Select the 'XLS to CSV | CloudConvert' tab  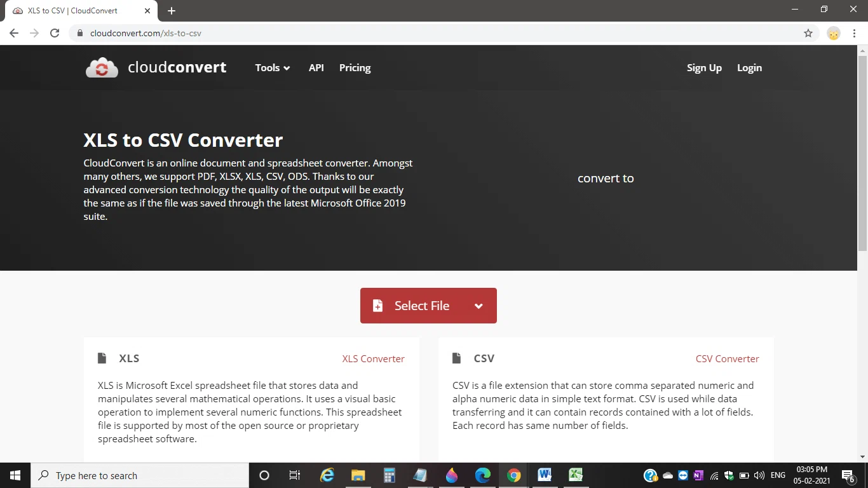[80, 11]
